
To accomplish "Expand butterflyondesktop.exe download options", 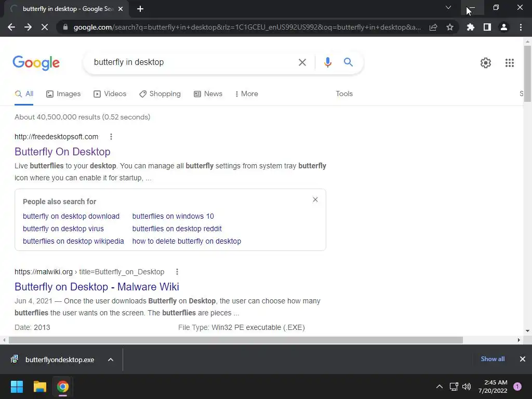I will (111, 360).
